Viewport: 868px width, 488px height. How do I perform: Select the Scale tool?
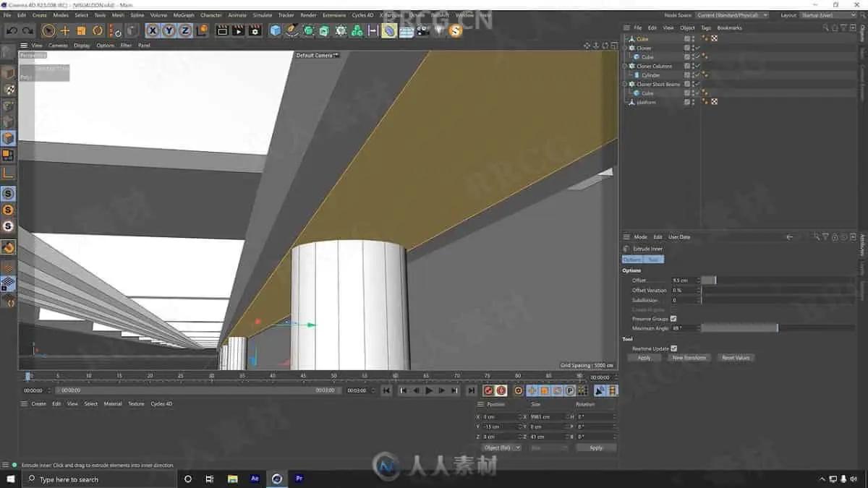(81, 30)
